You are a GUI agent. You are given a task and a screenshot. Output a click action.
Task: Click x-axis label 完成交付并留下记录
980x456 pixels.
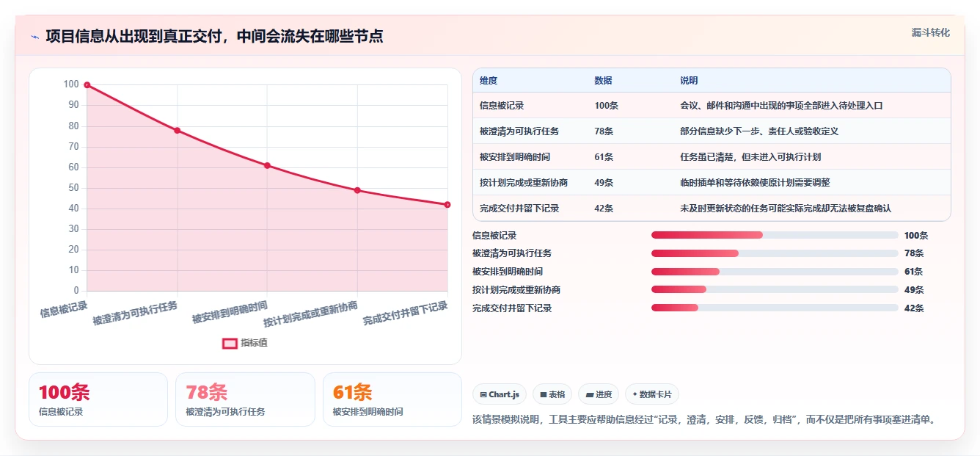405,314
